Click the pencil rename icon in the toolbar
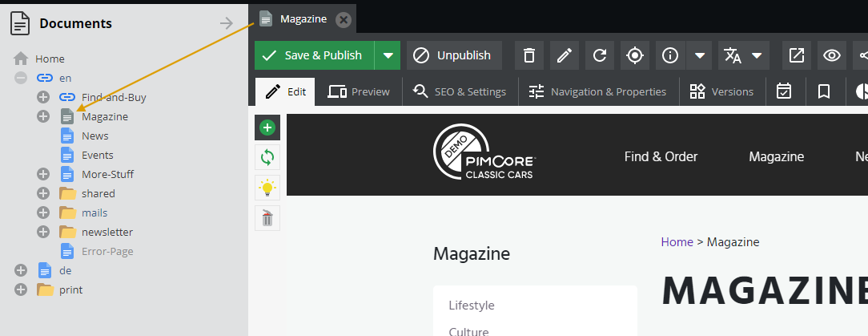Screen dimensions: 868x336 coord(564,55)
